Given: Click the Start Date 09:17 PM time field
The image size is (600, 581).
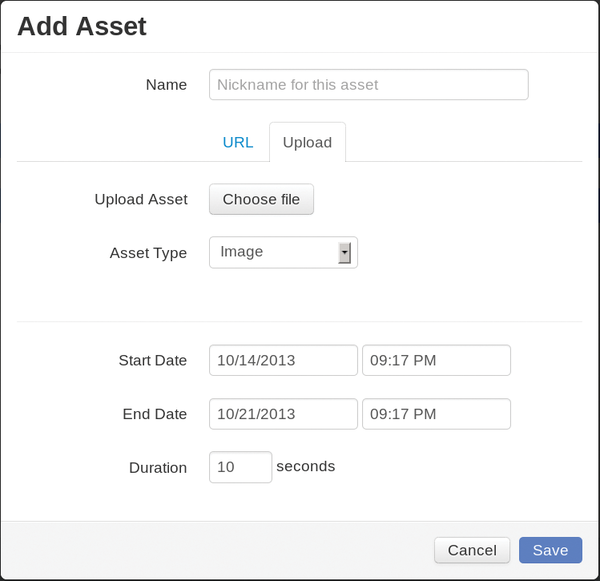Looking at the screenshot, I should pyautogui.click(x=436, y=360).
